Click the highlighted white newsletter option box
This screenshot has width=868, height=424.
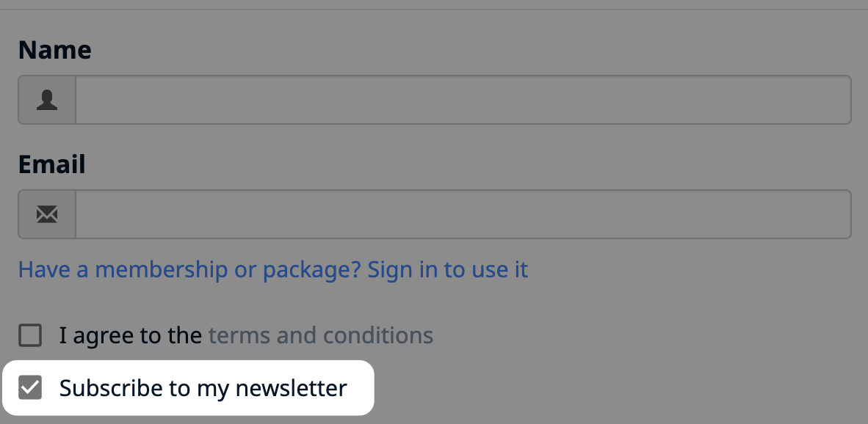[x=188, y=387]
